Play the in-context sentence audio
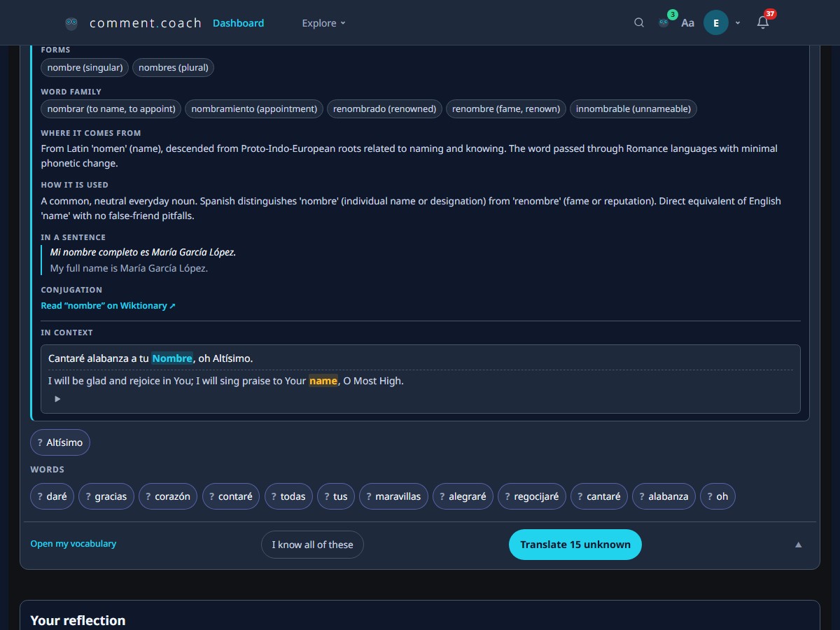 tap(57, 399)
